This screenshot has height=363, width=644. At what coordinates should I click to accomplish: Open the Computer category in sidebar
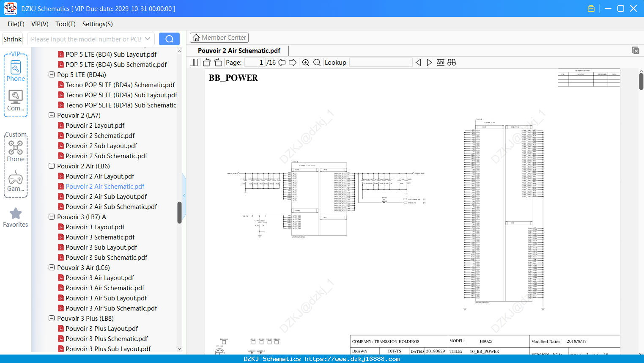click(16, 101)
